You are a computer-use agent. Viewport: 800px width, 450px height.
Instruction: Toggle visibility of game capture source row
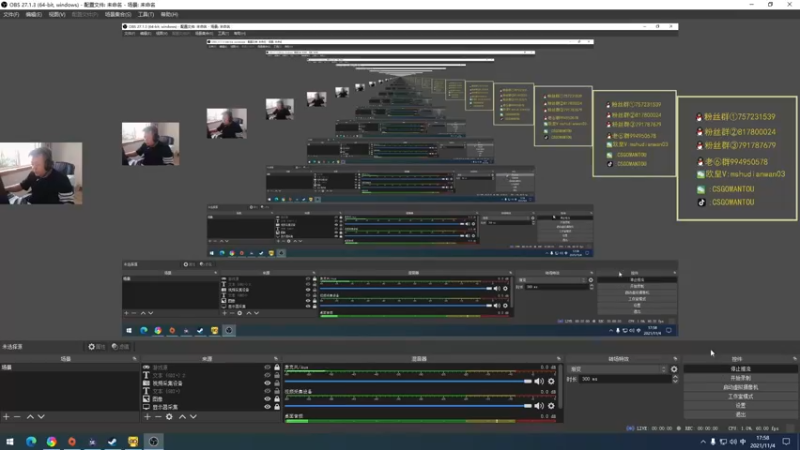(x=267, y=367)
